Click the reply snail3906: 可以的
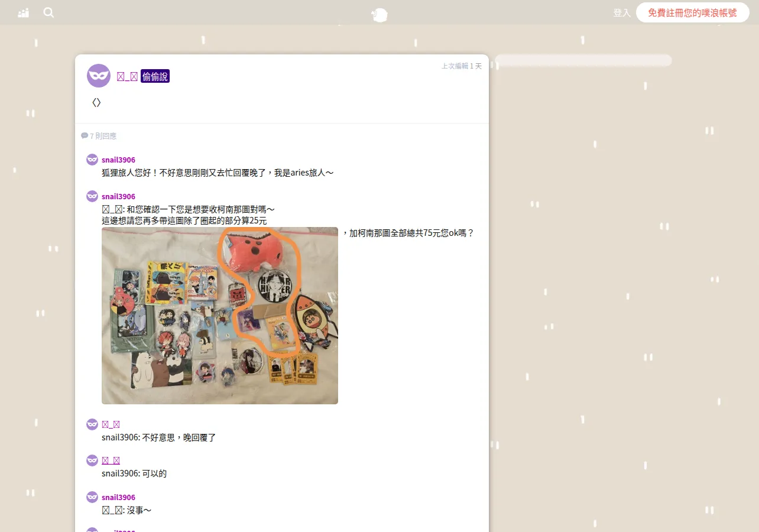The width and height of the screenshot is (759, 532). click(x=134, y=473)
